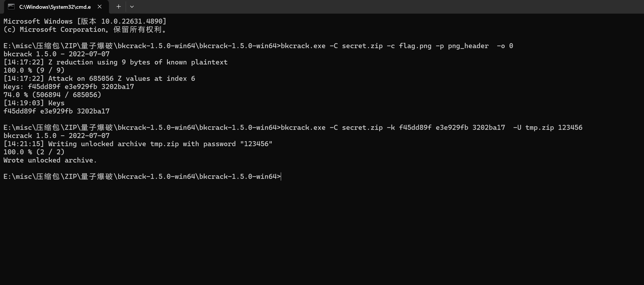644x285 pixels.
Task: Click the Z reduction using 9 bytes line
Action: click(x=116, y=62)
